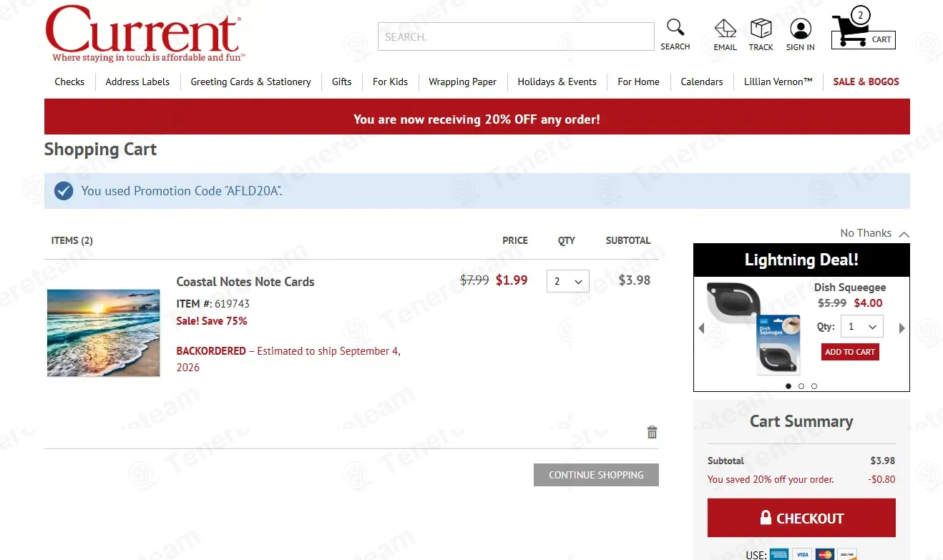Open the Sale & BOGOs menu

[866, 82]
